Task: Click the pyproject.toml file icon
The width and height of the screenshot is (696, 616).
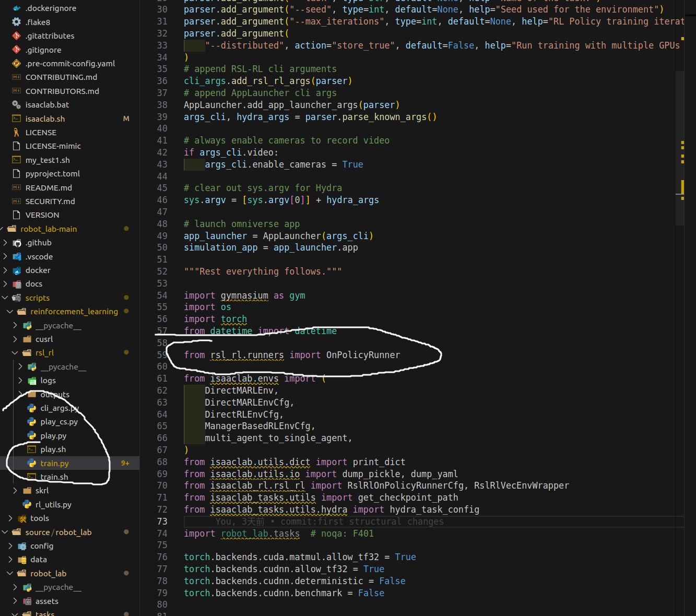Action: coord(16,174)
